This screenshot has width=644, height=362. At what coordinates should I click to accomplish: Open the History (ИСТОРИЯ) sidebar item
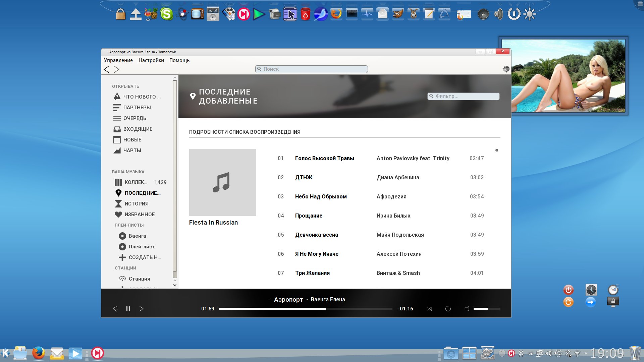click(136, 204)
